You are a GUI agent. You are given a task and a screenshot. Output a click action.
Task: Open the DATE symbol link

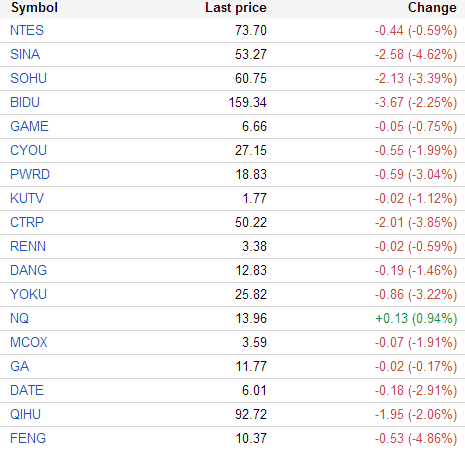coord(27,390)
